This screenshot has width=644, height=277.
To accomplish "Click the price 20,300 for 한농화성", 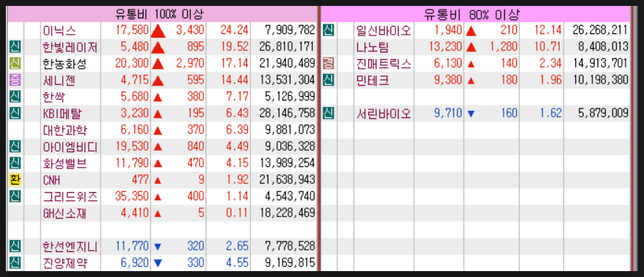I will (132, 64).
